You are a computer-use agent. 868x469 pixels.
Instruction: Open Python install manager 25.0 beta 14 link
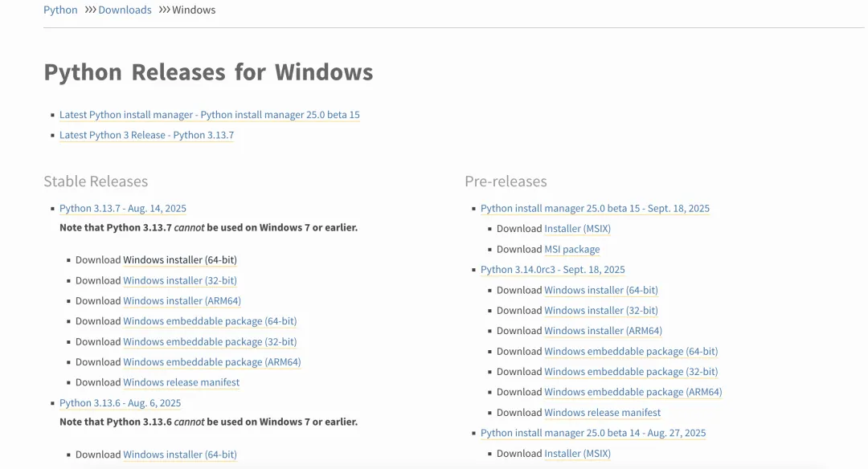click(x=593, y=433)
